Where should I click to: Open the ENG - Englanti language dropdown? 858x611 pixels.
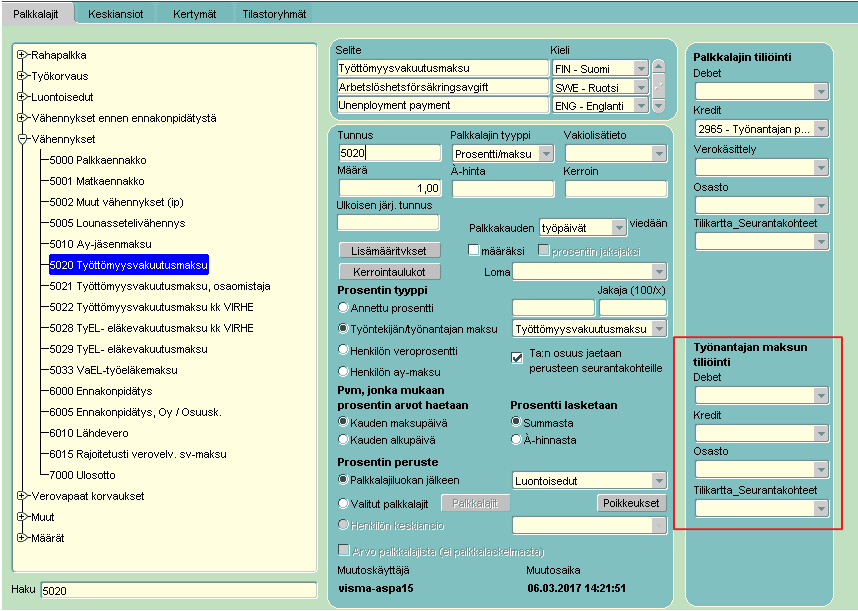[641, 105]
